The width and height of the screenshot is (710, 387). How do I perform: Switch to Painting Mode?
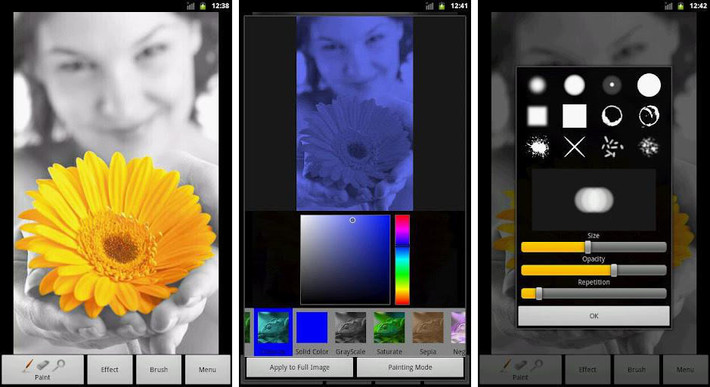pyautogui.click(x=410, y=368)
